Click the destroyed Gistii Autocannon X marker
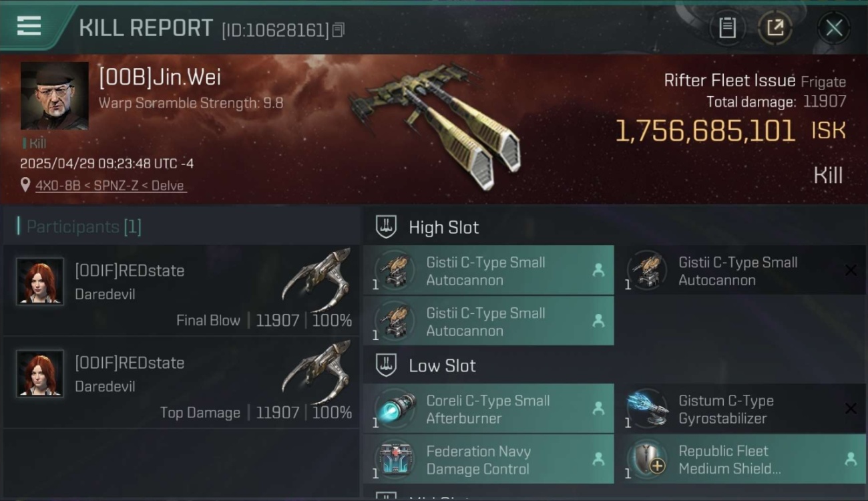The width and height of the screenshot is (868, 501). 851,270
